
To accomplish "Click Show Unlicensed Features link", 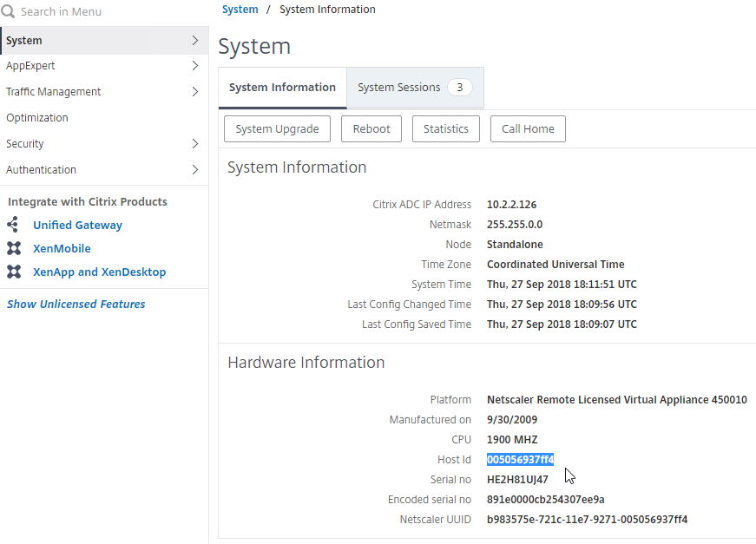I will [x=76, y=304].
